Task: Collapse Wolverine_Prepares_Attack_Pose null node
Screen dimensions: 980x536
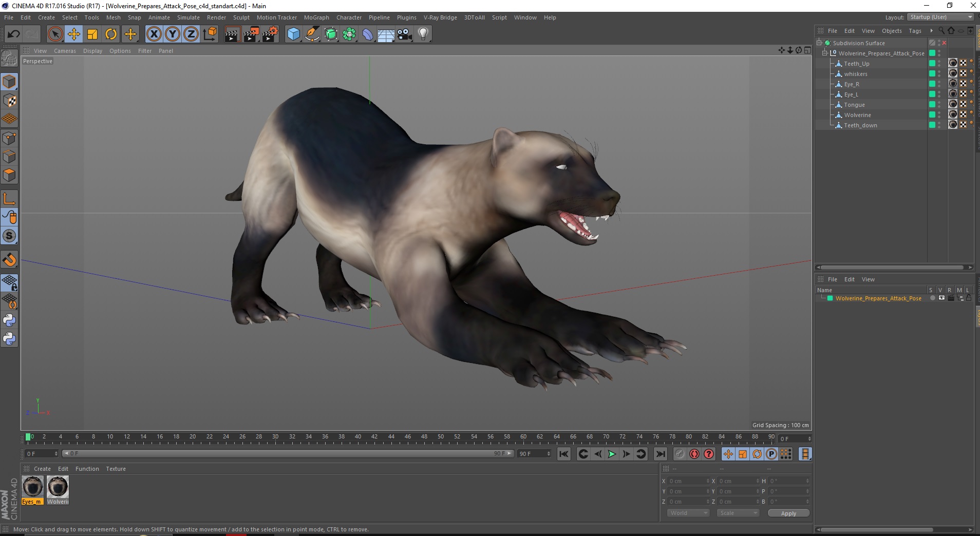Action: click(825, 53)
